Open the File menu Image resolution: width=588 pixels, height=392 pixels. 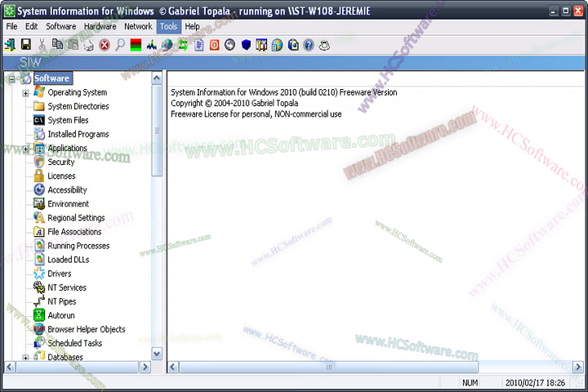pyautogui.click(x=11, y=27)
